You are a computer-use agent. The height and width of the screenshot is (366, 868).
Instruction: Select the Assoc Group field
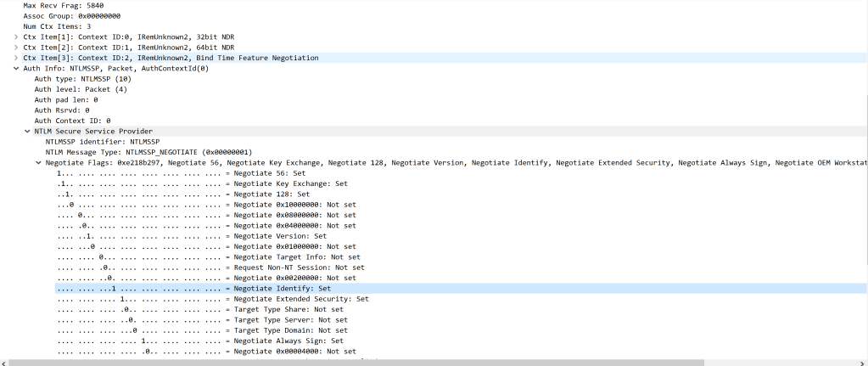[x=71, y=15]
